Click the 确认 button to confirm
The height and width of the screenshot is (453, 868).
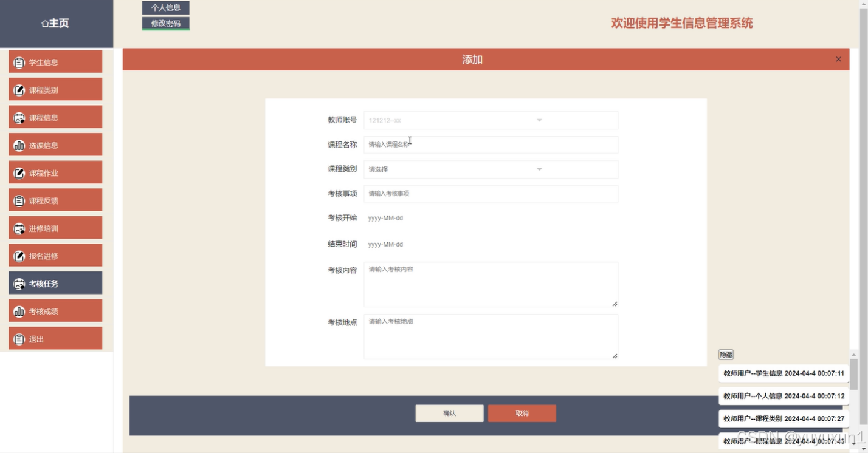[x=449, y=413]
